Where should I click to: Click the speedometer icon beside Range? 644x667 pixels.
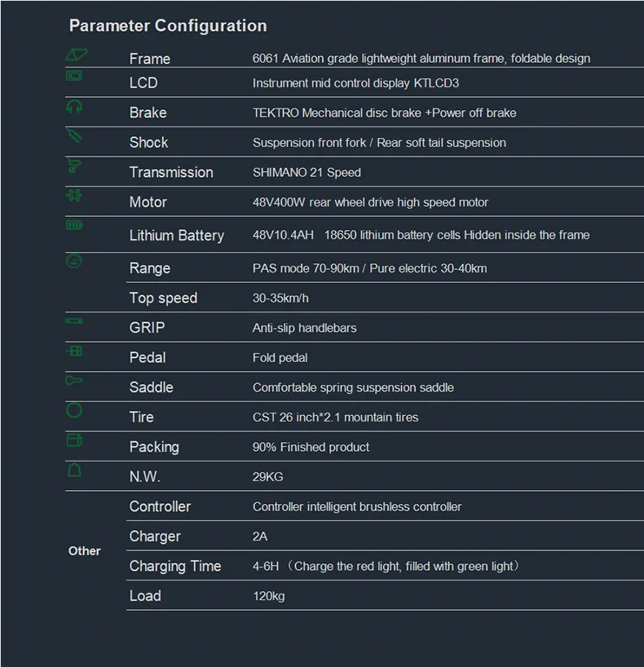74,261
